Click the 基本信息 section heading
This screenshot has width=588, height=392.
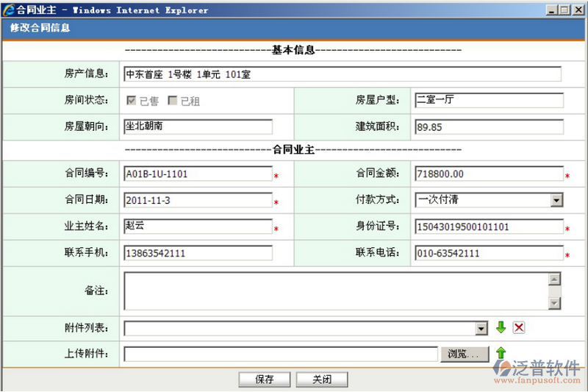(x=293, y=50)
